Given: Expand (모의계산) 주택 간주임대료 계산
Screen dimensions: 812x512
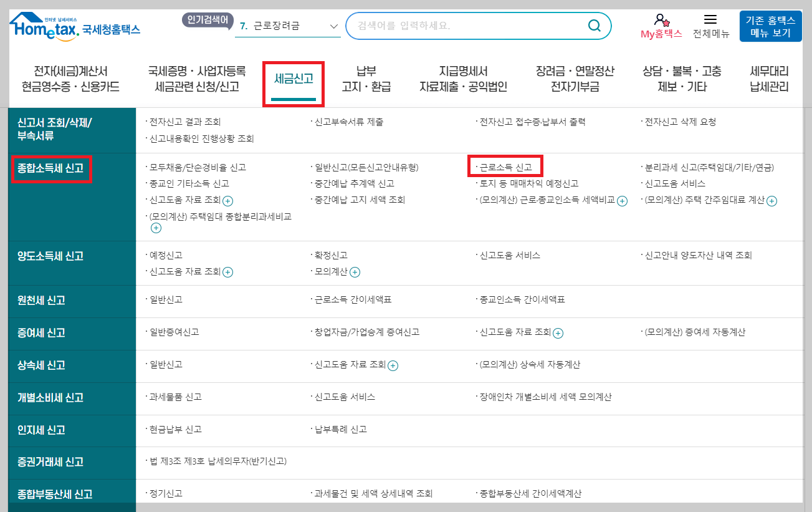Looking at the screenshot, I should [x=772, y=201].
